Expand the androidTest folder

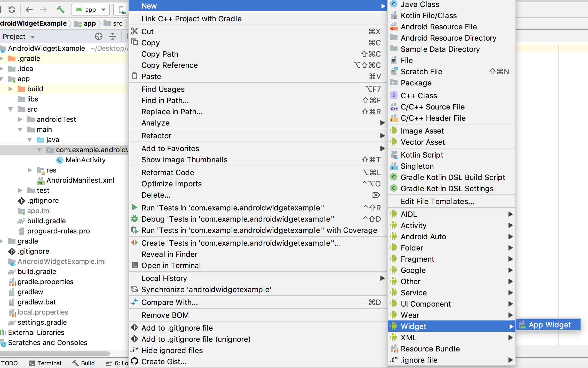point(20,119)
